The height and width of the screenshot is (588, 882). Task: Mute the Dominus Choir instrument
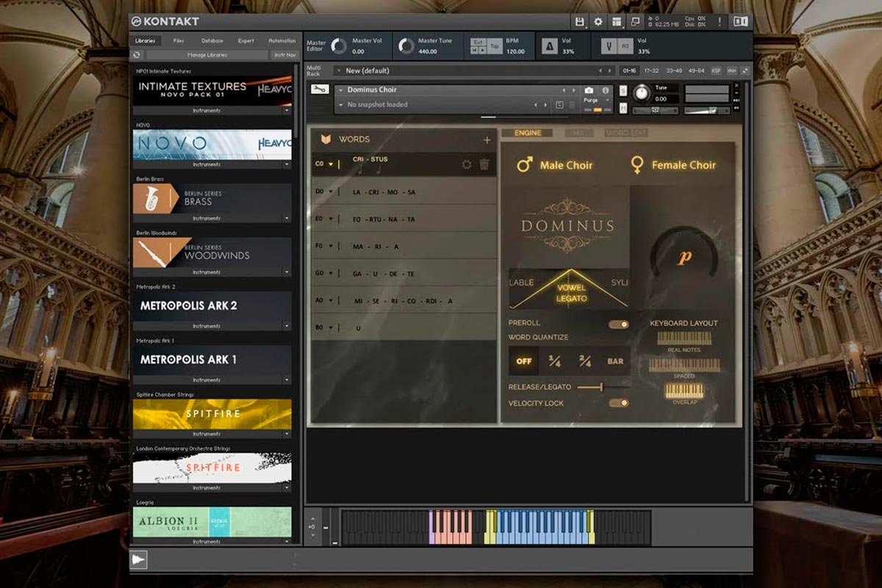click(623, 108)
